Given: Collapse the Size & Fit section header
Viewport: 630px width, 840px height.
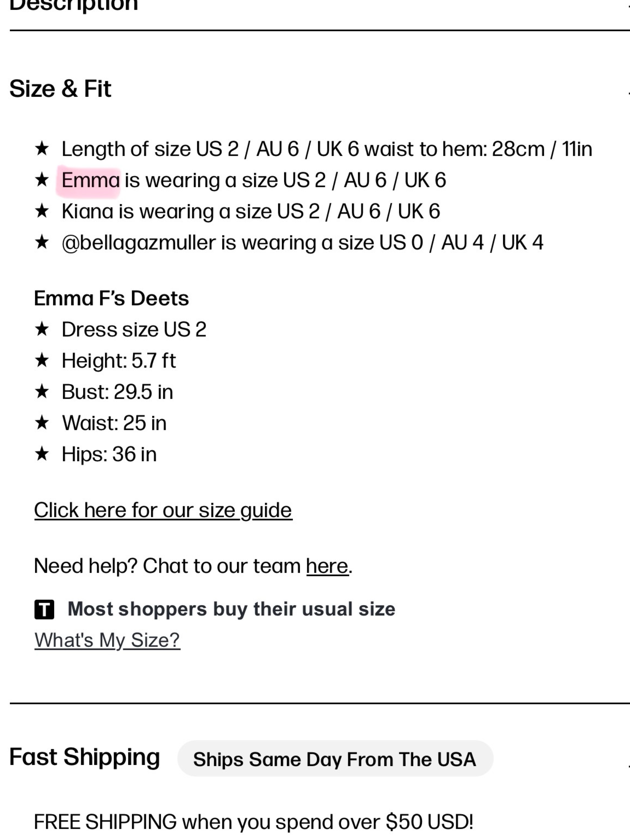Looking at the screenshot, I should (x=319, y=89).
